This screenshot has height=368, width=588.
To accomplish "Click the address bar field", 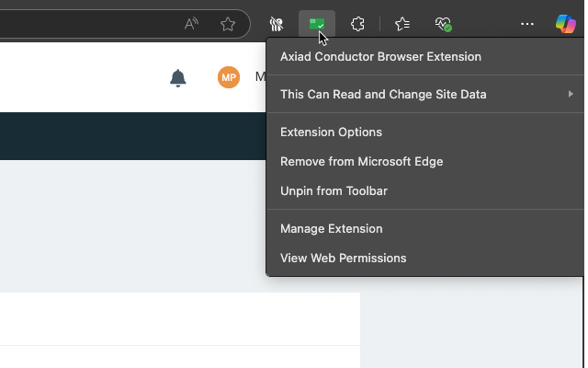I will click(92, 25).
